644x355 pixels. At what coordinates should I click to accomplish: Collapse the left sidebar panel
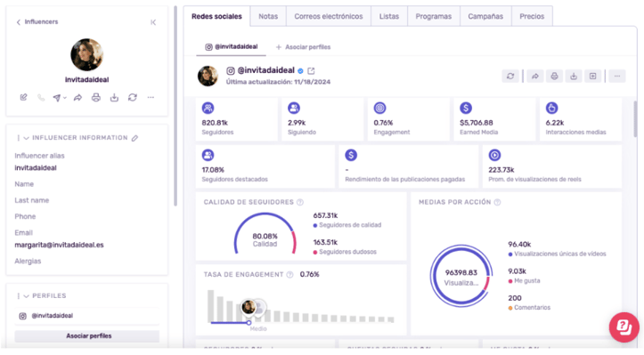[x=153, y=22]
